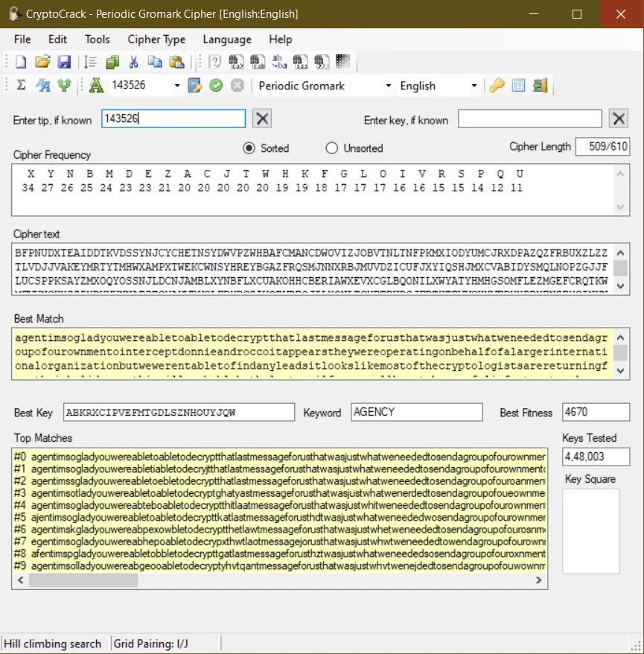This screenshot has height=654, width=644.
Task: Select top match row #3
Action: click(280, 493)
